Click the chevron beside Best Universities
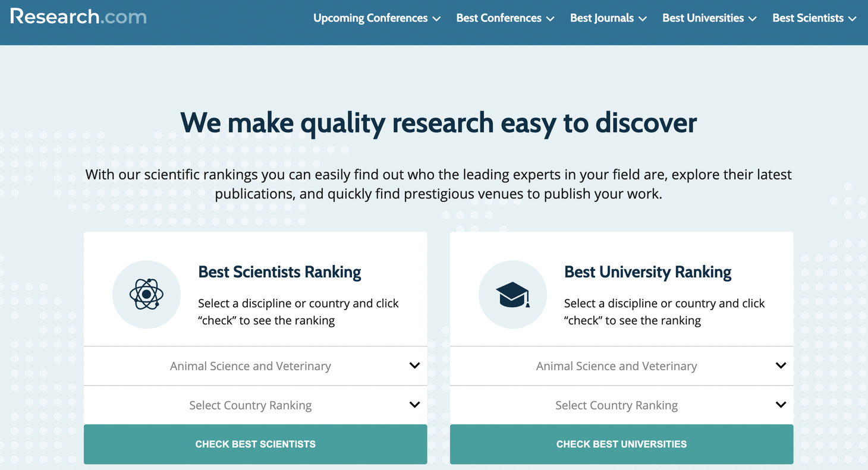 tap(753, 19)
